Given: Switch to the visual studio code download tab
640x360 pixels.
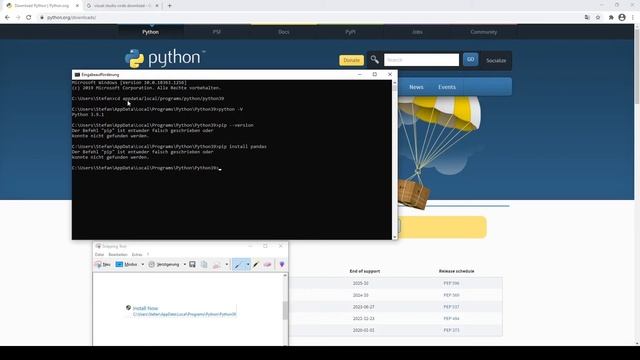Looking at the screenshot, I should (122, 6).
